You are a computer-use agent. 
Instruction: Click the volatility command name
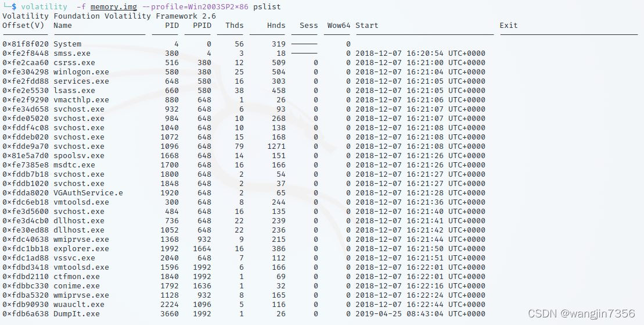click(44, 6)
